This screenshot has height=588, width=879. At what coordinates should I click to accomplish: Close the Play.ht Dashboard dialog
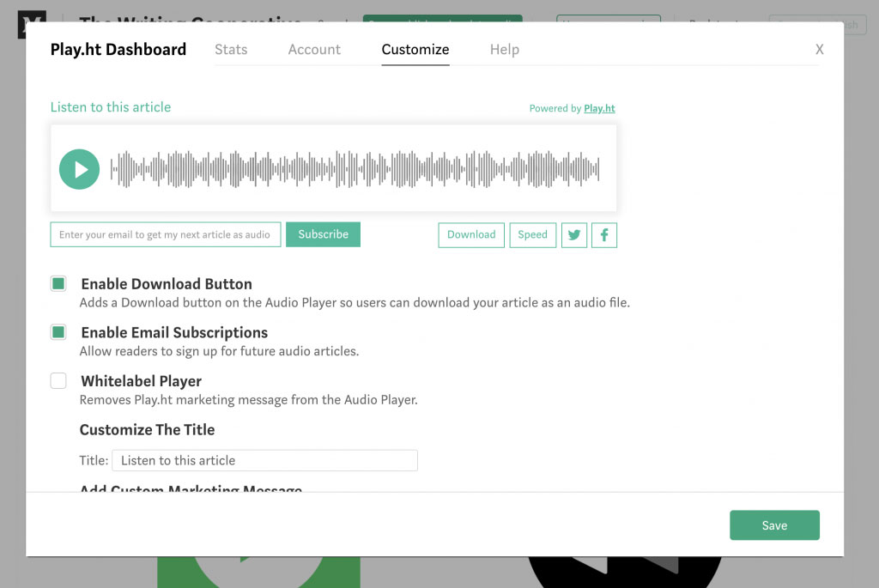819,50
